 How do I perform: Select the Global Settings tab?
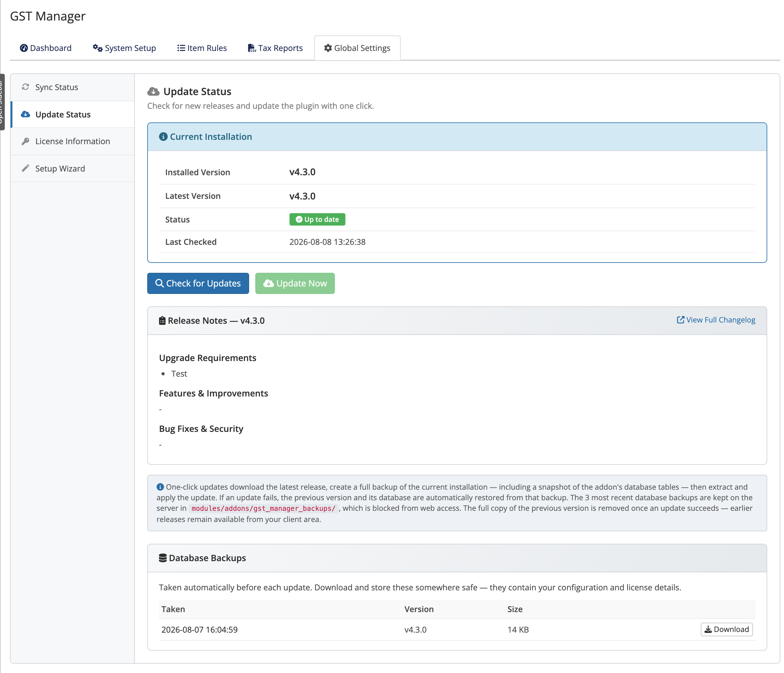pos(357,48)
